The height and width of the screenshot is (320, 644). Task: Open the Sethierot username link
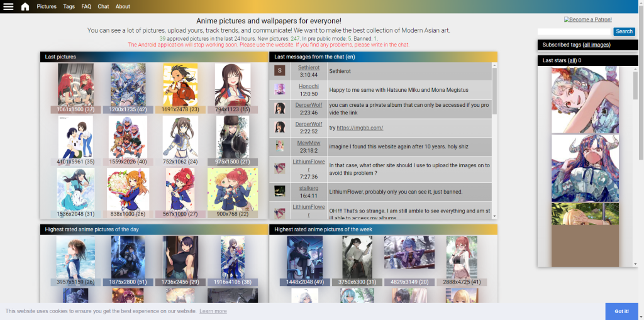tap(308, 67)
